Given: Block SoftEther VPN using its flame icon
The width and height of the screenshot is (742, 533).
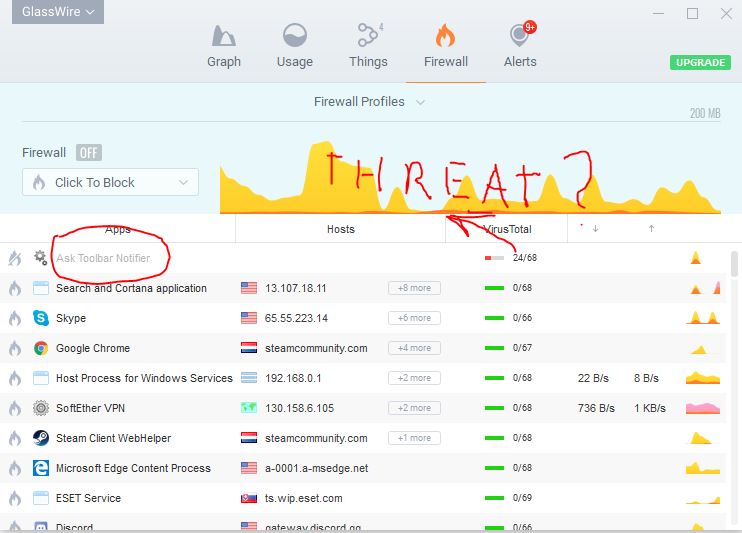Looking at the screenshot, I should coord(15,408).
